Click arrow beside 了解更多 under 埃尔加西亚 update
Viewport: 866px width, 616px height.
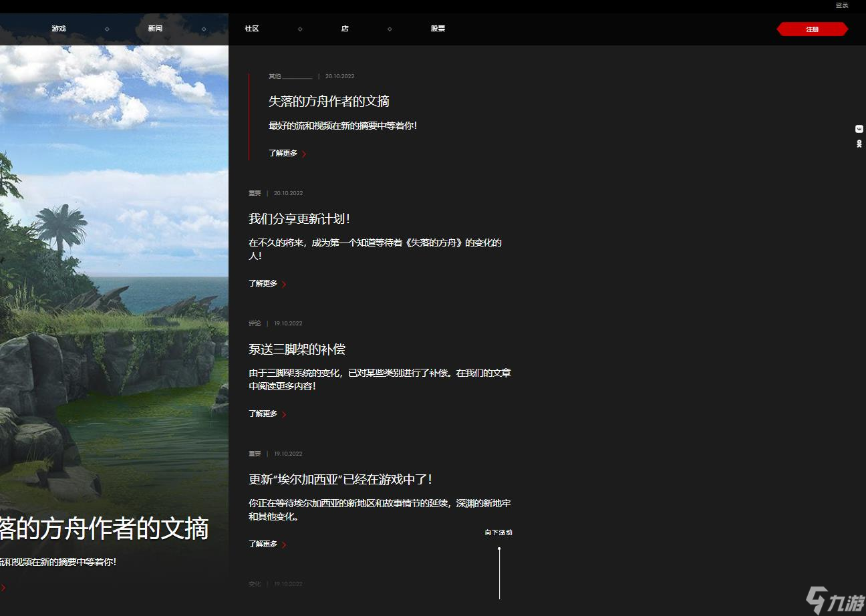(284, 545)
